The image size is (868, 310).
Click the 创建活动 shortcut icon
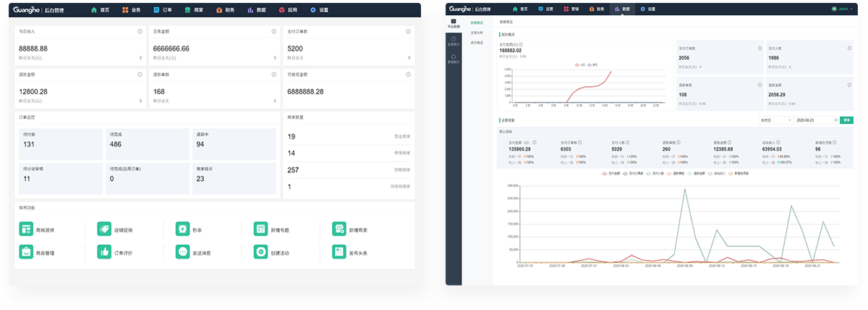(x=260, y=252)
